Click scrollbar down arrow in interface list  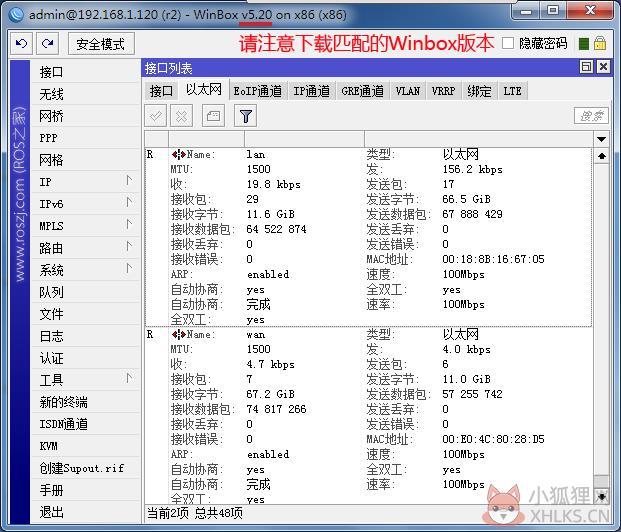pos(601,496)
